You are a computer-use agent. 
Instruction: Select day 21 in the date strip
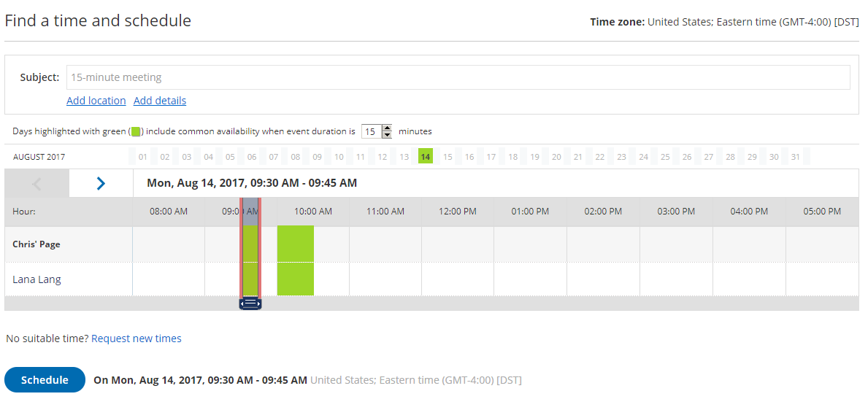(578, 157)
